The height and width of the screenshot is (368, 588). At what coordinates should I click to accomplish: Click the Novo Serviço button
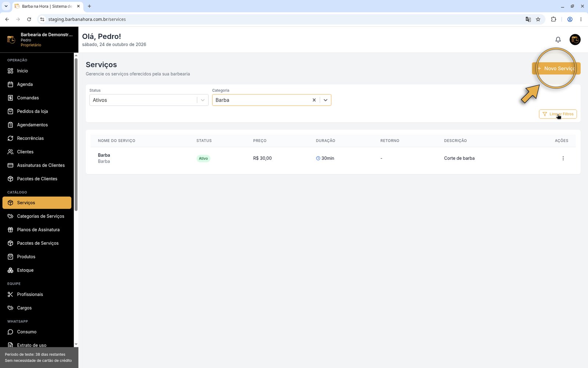coord(556,68)
